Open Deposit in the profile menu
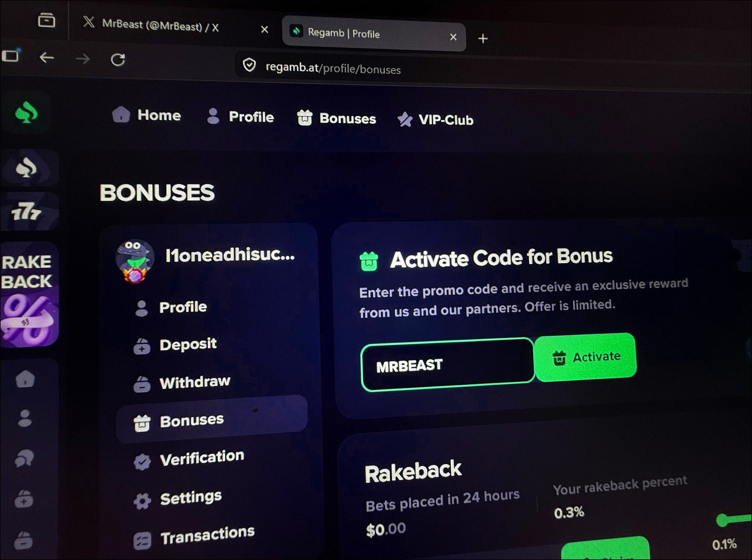Image resolution: width=752 pixels, height=560 pixels. click(x=175, y=344)
